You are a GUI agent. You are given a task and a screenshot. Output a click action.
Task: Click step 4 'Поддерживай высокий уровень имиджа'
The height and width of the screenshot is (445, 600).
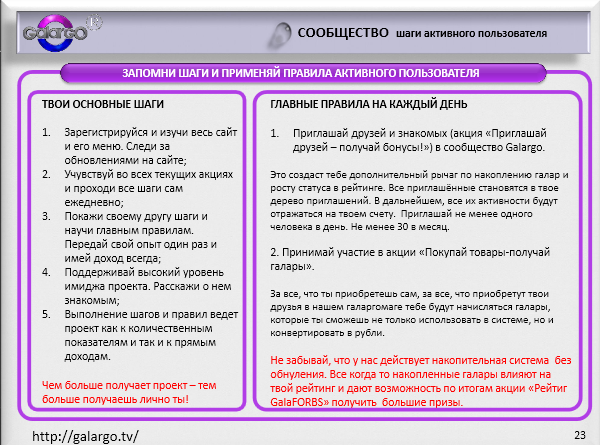[x=137, y=286]
